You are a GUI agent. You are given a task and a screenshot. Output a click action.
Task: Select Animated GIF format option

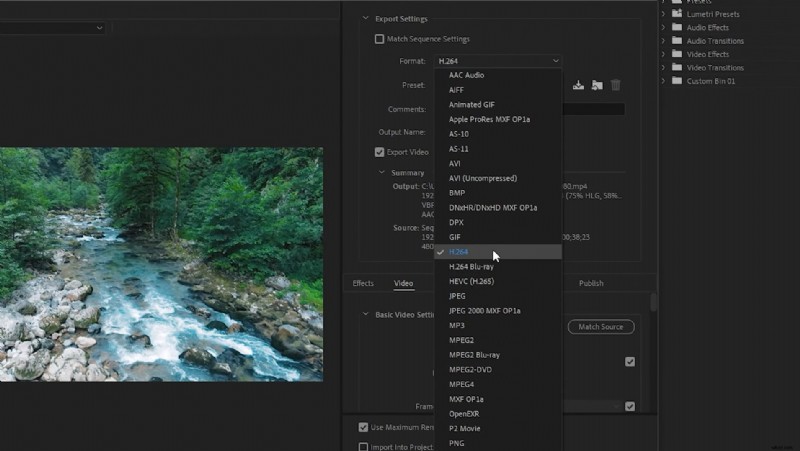pyautogui.click(x=472, y=105)
